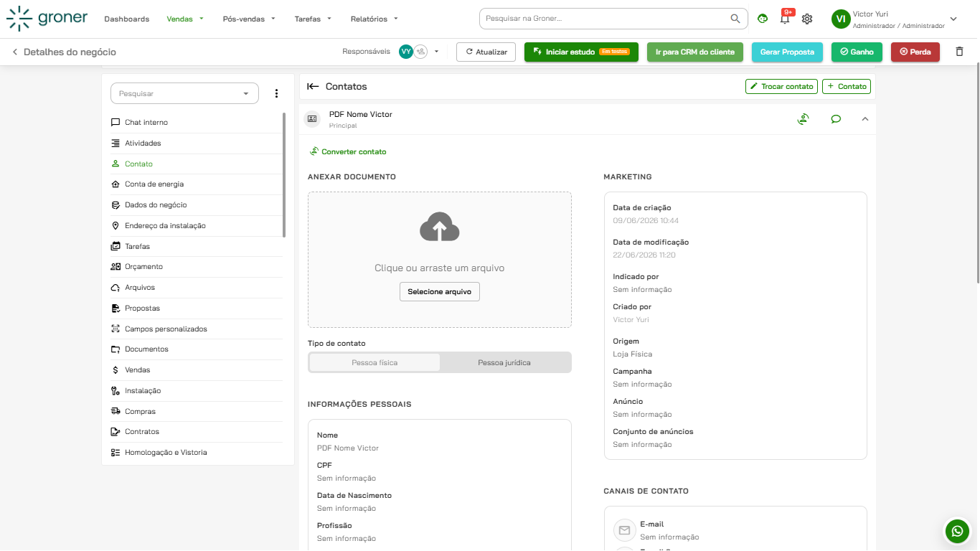Click Iniciar estudo button
The height and width of the screenshot is (551, 980).
581,52
